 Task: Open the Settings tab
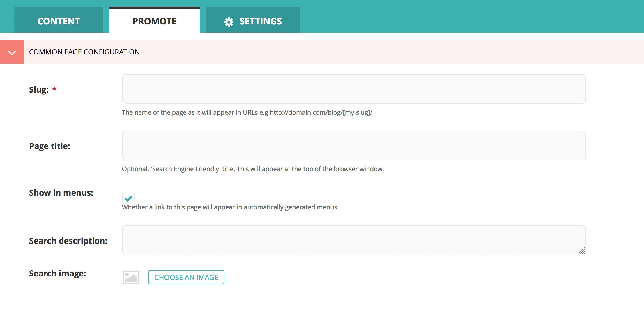pos(252,20)
